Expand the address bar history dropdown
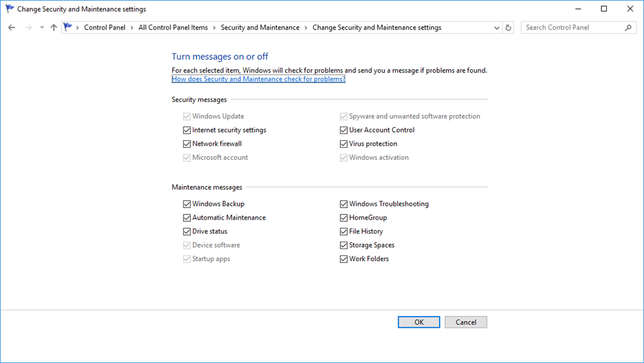The height and width of the screenshot is (363, 644). pyautogui.click(x=497, y=28)
